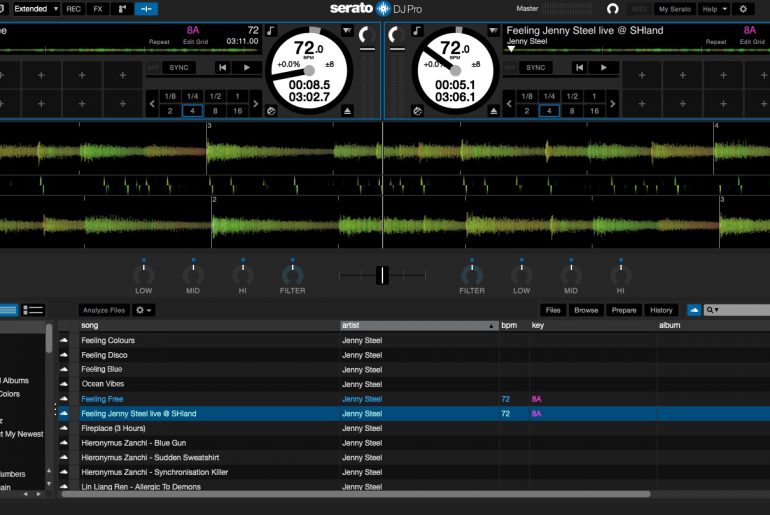
Task: Click the left deck slip/censor icon below platter
Action: pos(271,111)
